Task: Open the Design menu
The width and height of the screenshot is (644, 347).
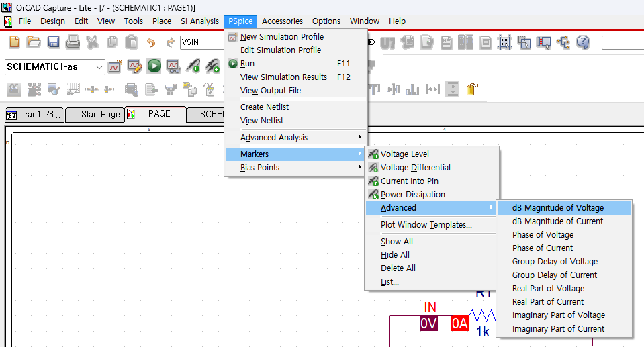Action: point(52,21)
